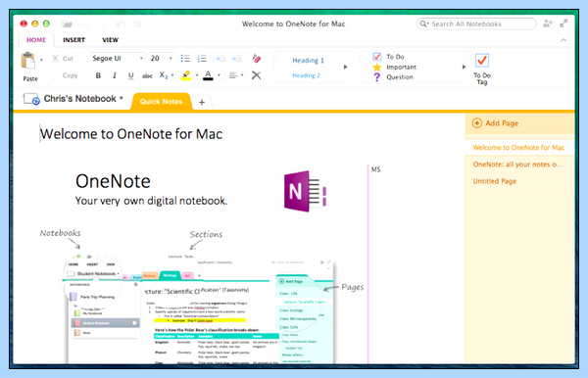Switch to the VIEW ribbon tab
588x378 pixels.
[110, 40]
